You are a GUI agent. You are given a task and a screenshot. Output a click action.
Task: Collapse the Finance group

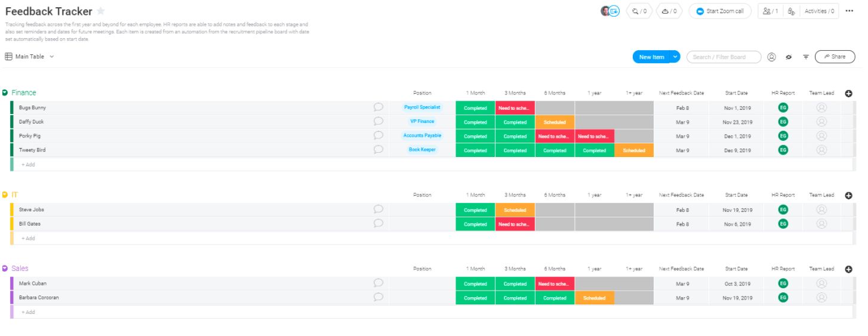[x=5, y=93]
